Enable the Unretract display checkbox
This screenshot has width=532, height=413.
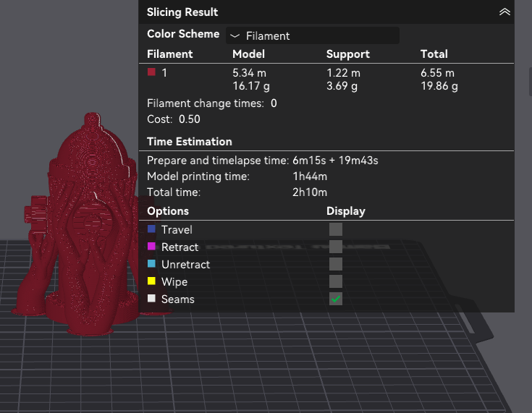click(x=336, y=264)
